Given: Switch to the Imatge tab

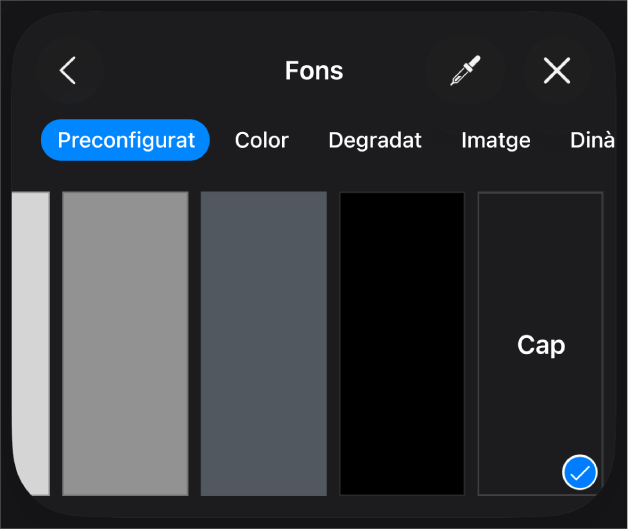Looking at the screenshot, I should pos(496,141).
